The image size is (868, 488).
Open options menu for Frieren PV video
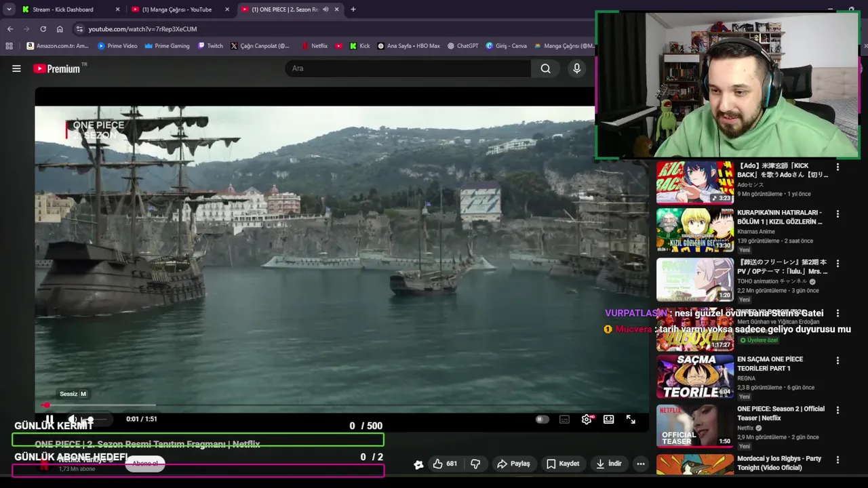point(837,264)
